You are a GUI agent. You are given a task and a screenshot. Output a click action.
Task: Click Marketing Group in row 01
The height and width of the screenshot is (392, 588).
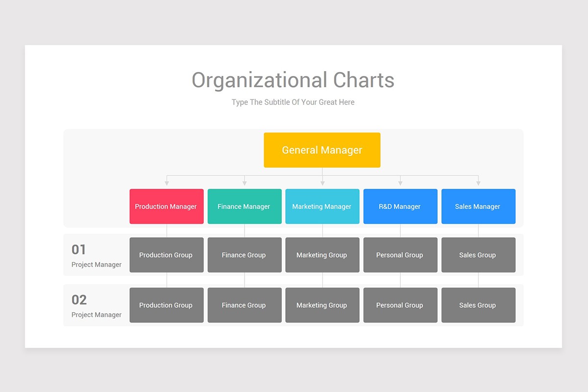pyautogui.click(x=322, y=255)
